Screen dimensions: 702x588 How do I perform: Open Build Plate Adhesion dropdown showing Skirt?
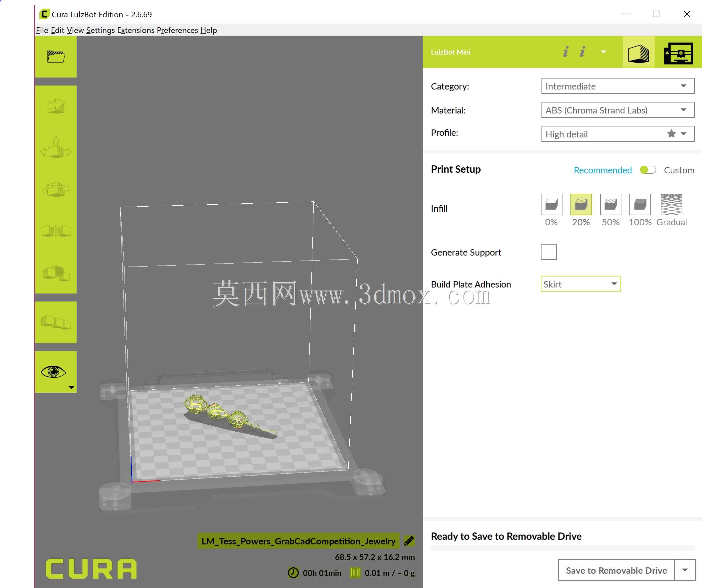(x=581, y=284)
